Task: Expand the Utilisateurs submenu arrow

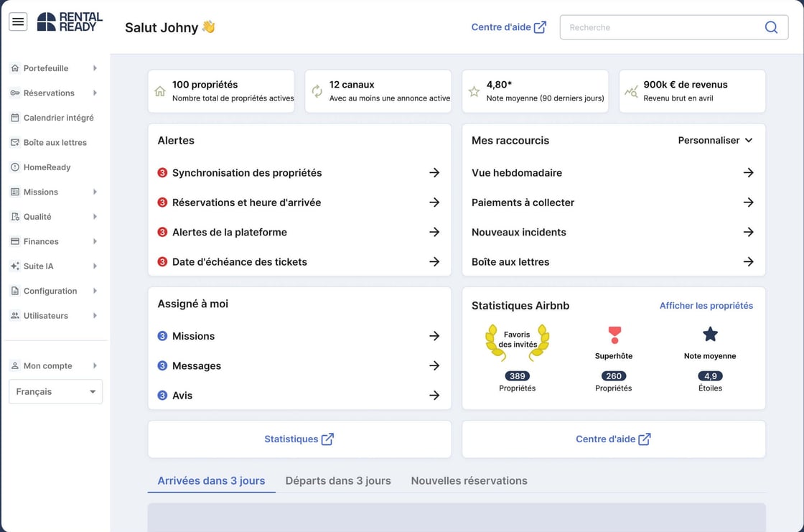Action: (x=95, y=315)
